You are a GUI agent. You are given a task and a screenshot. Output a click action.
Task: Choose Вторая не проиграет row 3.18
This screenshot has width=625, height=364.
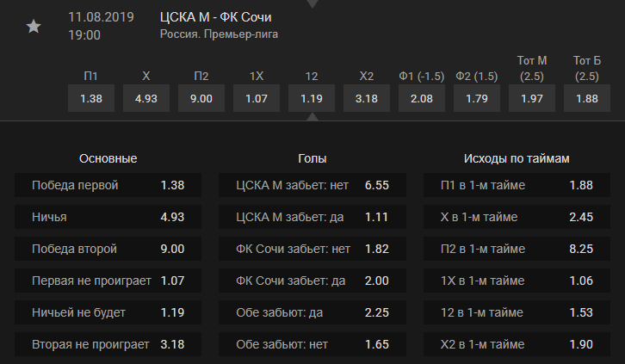pyautogui.click(x=108, y=344)
